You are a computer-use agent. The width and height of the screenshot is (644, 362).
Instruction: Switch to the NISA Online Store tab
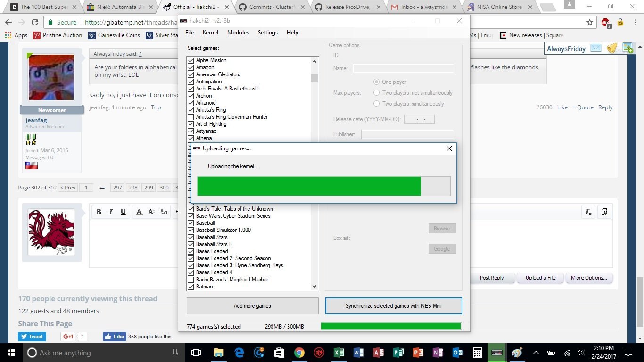point(500,7)
